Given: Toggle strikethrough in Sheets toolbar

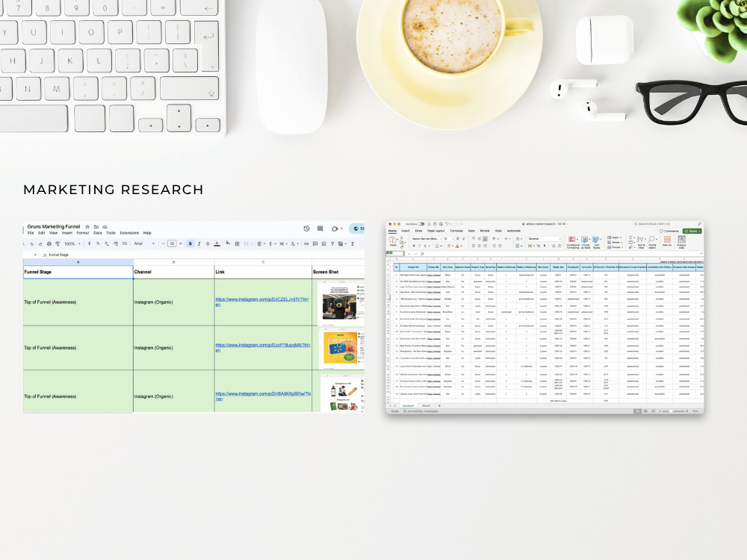Looking at the screenshot, I should point(208,244).
